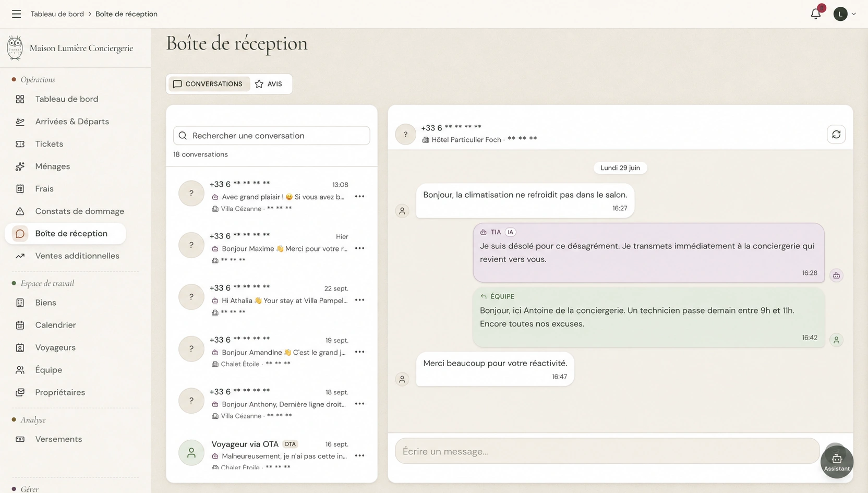Click the Écrire un message field

(607, 451)
